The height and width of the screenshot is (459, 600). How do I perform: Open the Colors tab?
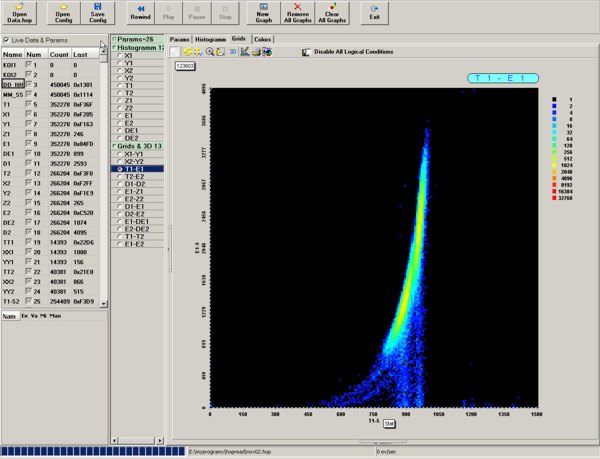(262, 39)
